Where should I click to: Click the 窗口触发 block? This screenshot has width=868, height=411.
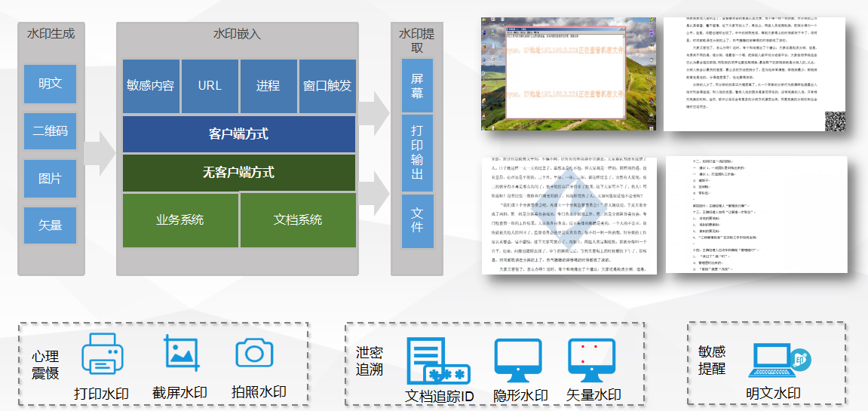pyautogui.click(x=327, y=86)
